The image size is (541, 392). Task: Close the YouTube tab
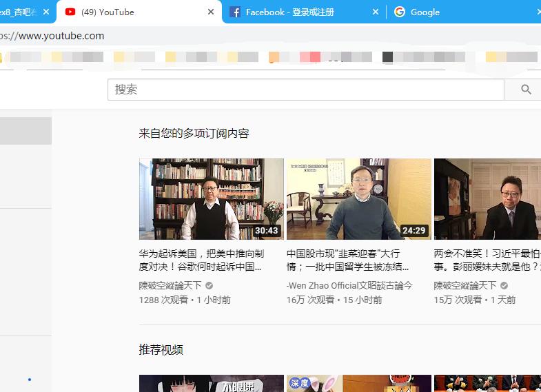(x=211, y=12)
